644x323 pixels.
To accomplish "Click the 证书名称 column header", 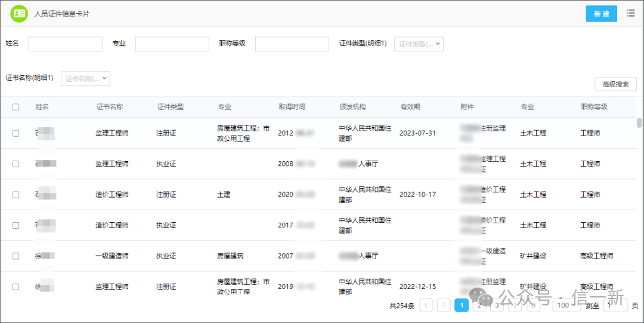I will pyautogui.click(x=109, y=107).
